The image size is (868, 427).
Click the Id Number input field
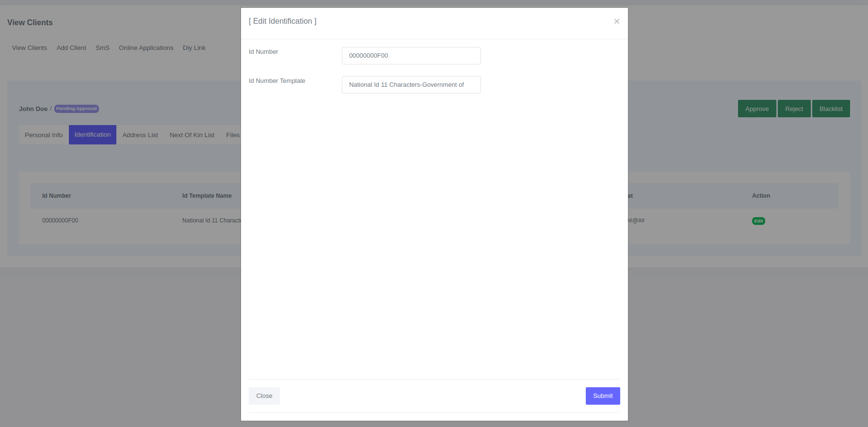(x=411, y=56)
